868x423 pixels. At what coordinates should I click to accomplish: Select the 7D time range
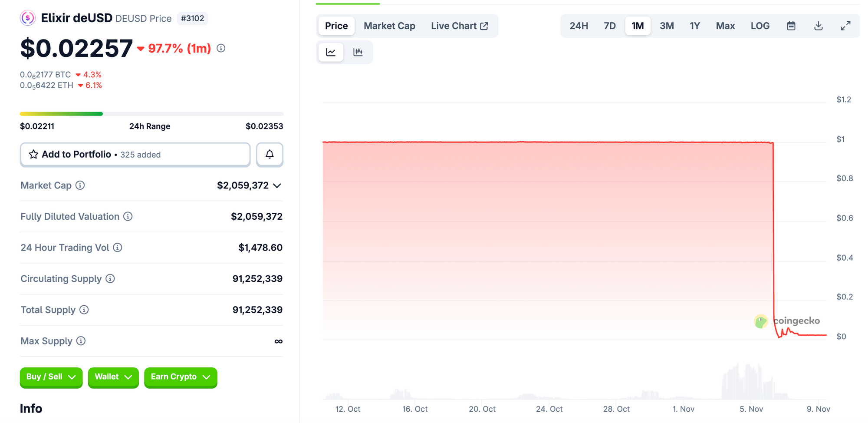point(609,26)
